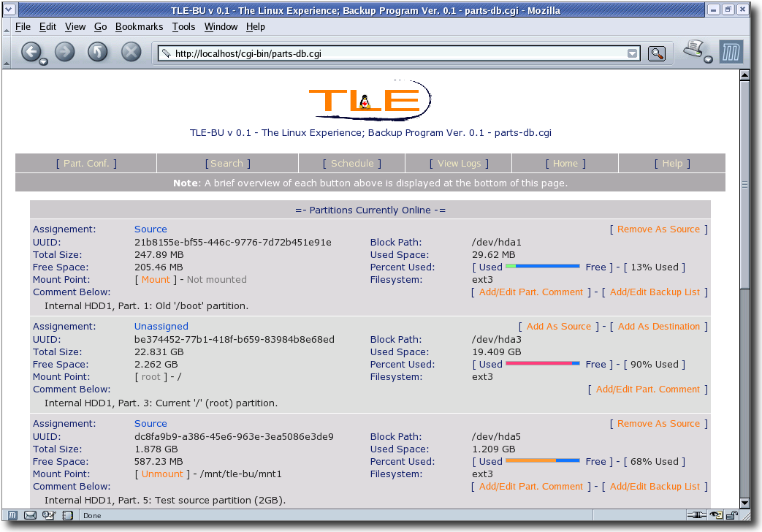Open the Help menu in menu bar
The width and height of the screenshot is (762, 532).
pos(255,27)
